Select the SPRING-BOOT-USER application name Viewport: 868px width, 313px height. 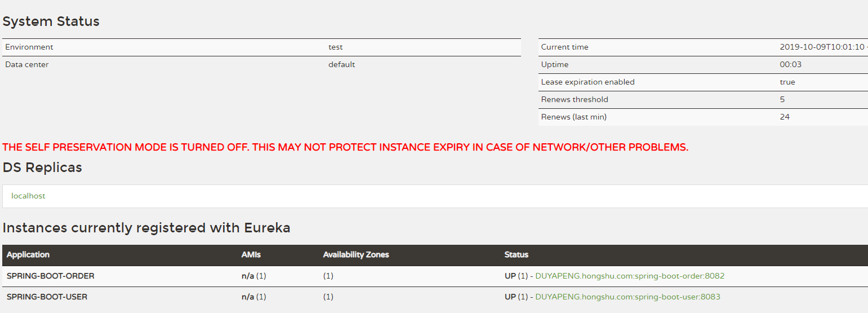pos(47,297)
